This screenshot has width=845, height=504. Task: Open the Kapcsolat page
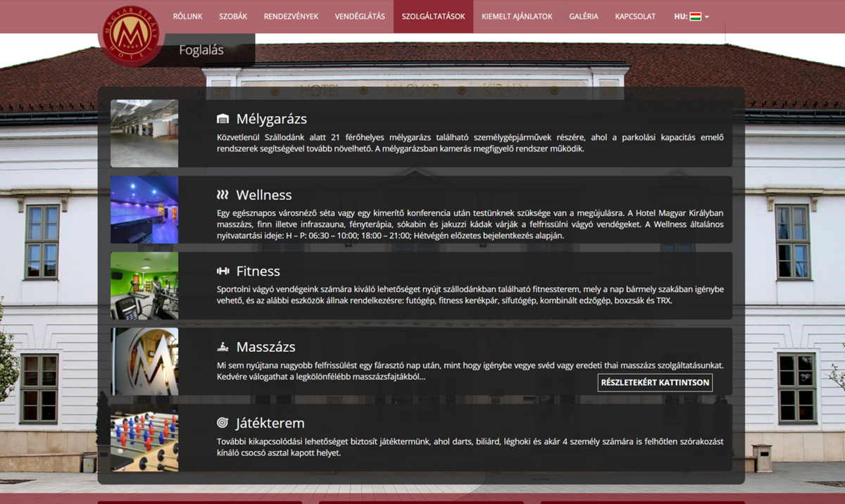635,16
